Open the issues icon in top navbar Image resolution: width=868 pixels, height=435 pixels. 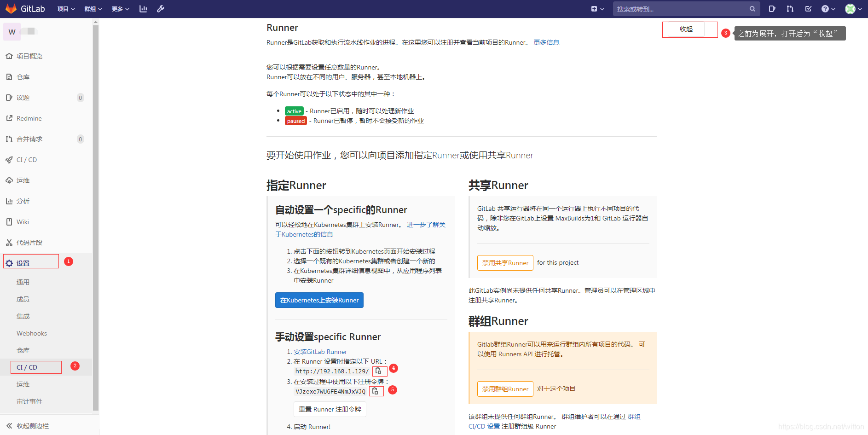click(x=772, y=9)
